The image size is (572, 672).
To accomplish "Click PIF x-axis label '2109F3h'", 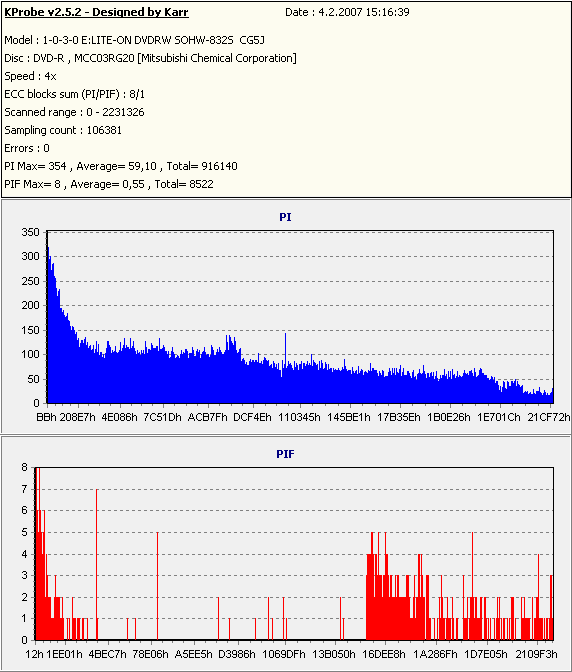I will point(536,654).
